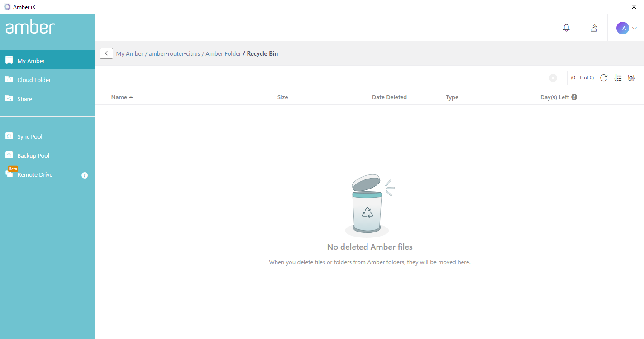Click the back navigation arrow button
The height and width of the screenshot is (339, 644).
106,53
